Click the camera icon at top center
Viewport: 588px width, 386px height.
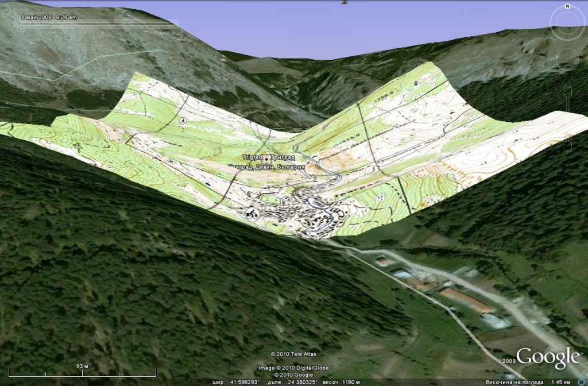tap(345, 2)
